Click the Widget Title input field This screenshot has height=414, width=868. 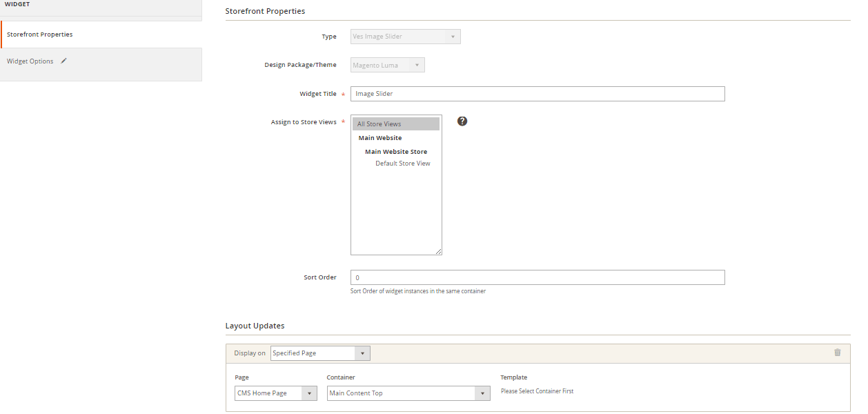point(537,93)
